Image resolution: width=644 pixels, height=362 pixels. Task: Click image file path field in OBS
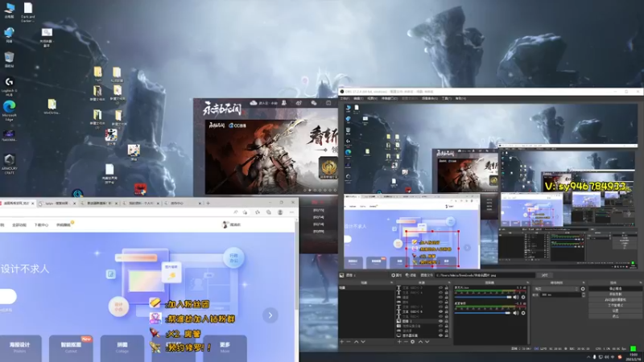click(x=485, y=275)
